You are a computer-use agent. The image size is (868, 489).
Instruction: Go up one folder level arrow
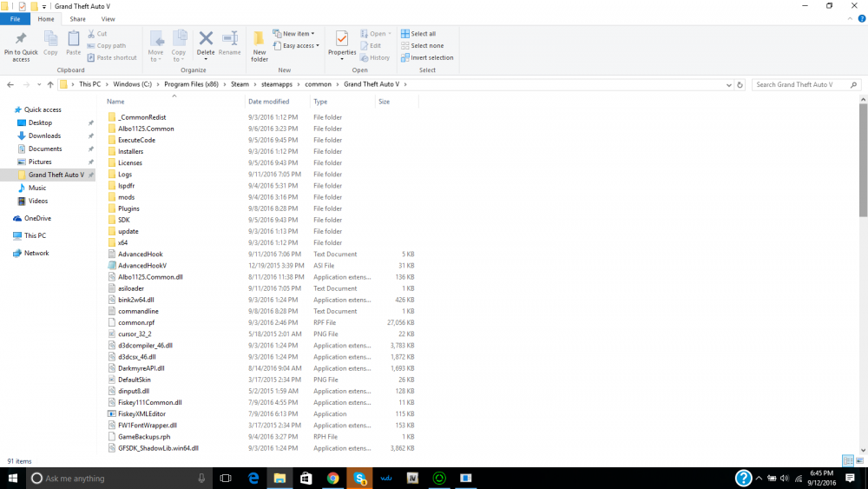[x=50, y=85]
